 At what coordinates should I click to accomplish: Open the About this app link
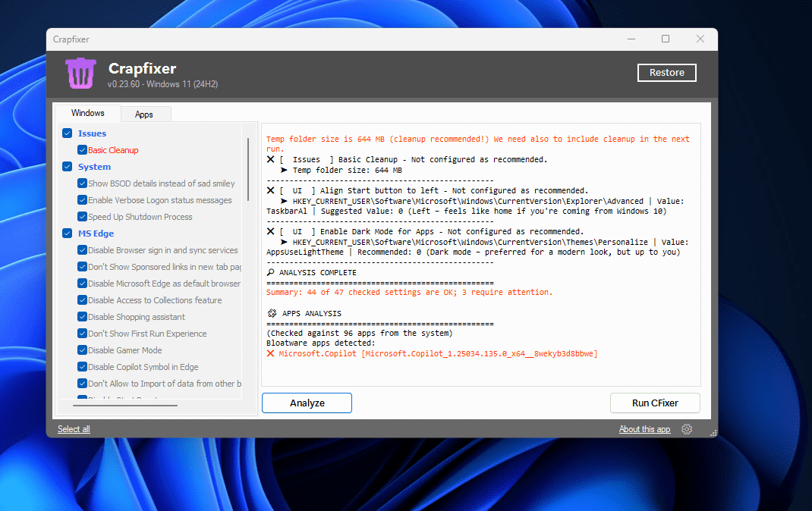[x=644, y=429]
